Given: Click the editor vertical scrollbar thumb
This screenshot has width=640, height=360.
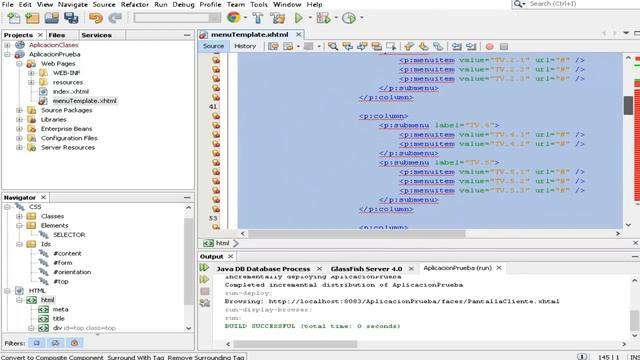Looking at the screenshot, I should coord(628,105).
